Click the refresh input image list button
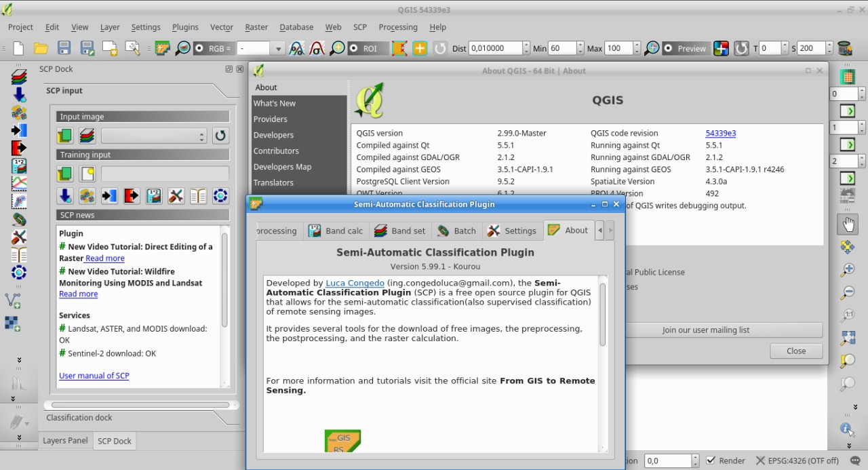 pos(220,136)
